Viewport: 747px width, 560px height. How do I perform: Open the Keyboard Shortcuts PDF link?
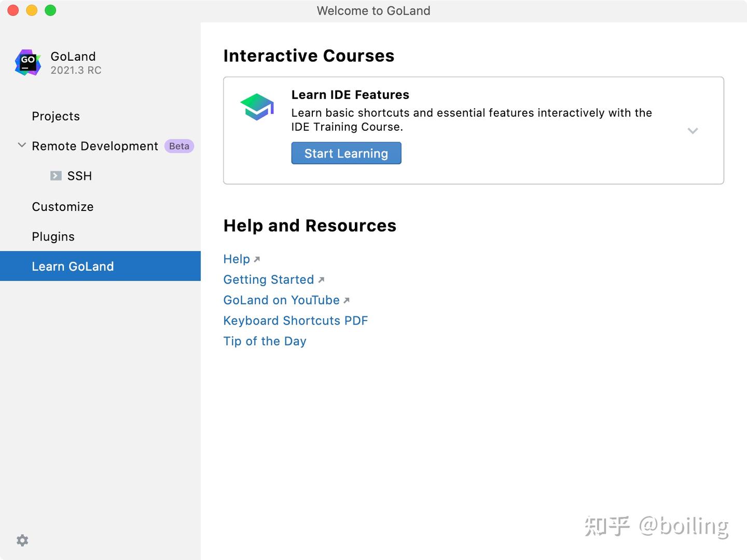click(296, 320)
